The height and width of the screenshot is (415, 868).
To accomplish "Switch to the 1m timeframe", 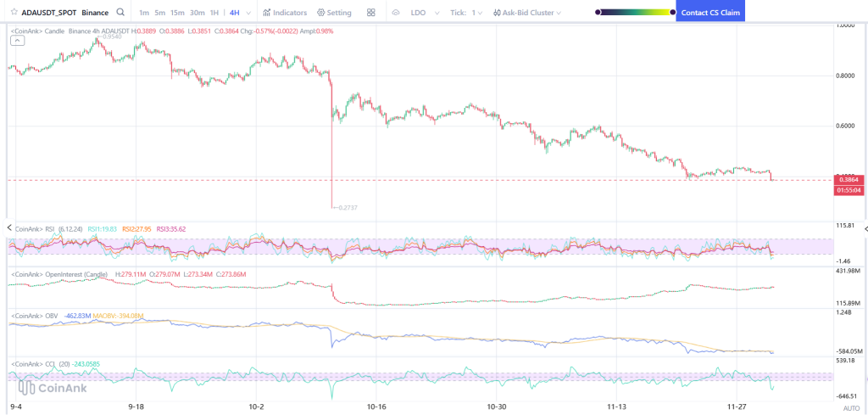I will tap(144, 13).
